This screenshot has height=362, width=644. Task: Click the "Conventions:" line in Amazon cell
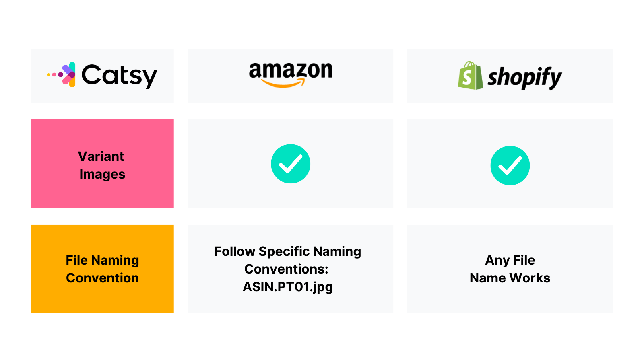(x=286, y=269)
